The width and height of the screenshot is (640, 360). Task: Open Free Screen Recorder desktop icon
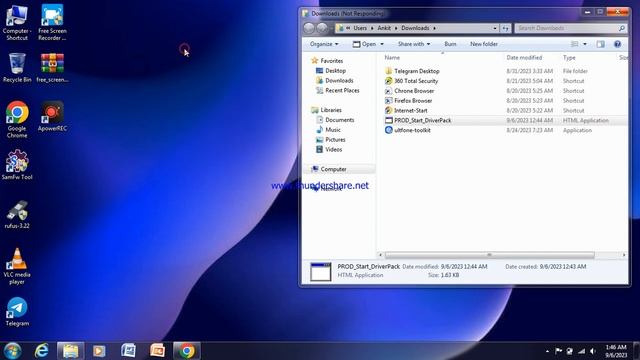pos(52,23)
